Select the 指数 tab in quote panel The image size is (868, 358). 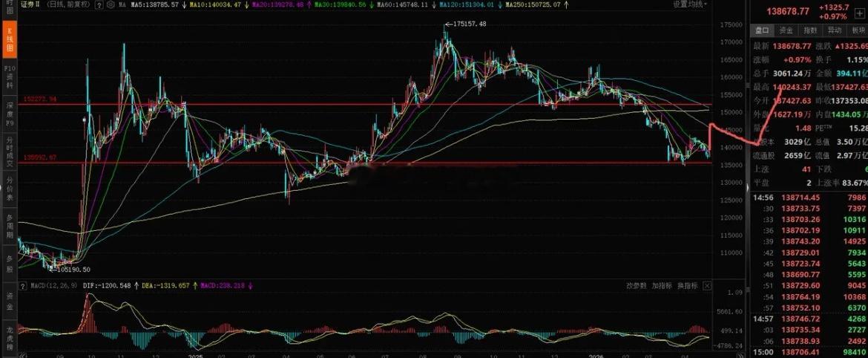click(810, 30)
